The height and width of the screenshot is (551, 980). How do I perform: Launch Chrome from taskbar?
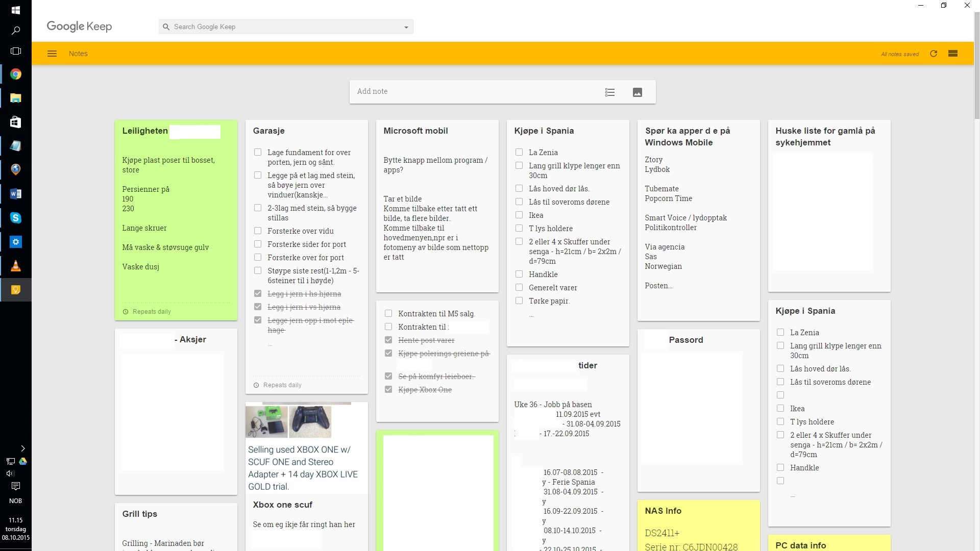pyautogui.click(x=16, y=74)
